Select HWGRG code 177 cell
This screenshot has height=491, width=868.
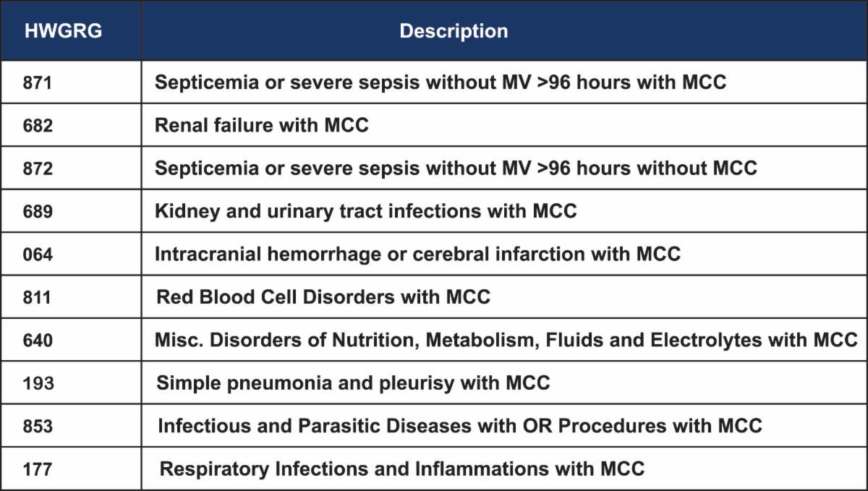38,469
